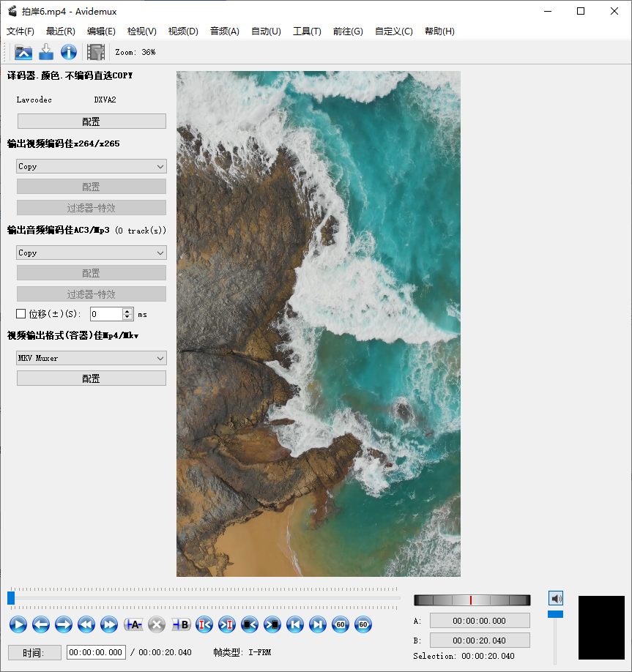Jump to previous keyframe with double-left arrows
The image size is (632, 672).
[x=86, y=624]
